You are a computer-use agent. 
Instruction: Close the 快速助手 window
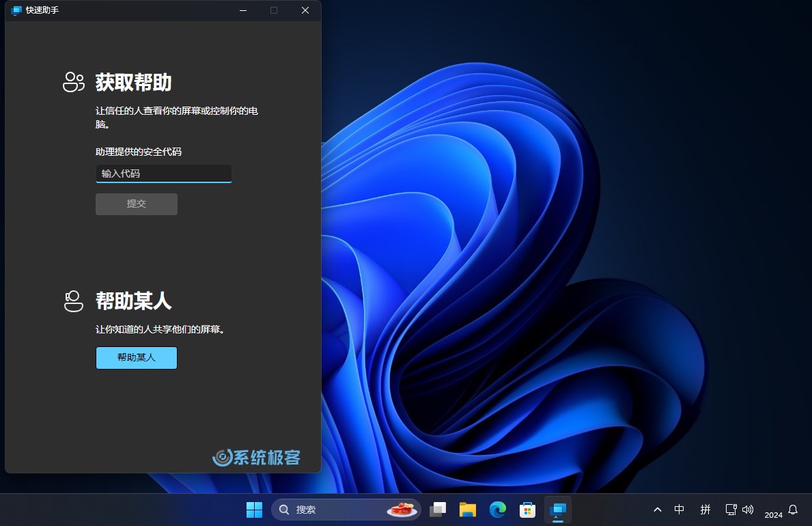305,10
